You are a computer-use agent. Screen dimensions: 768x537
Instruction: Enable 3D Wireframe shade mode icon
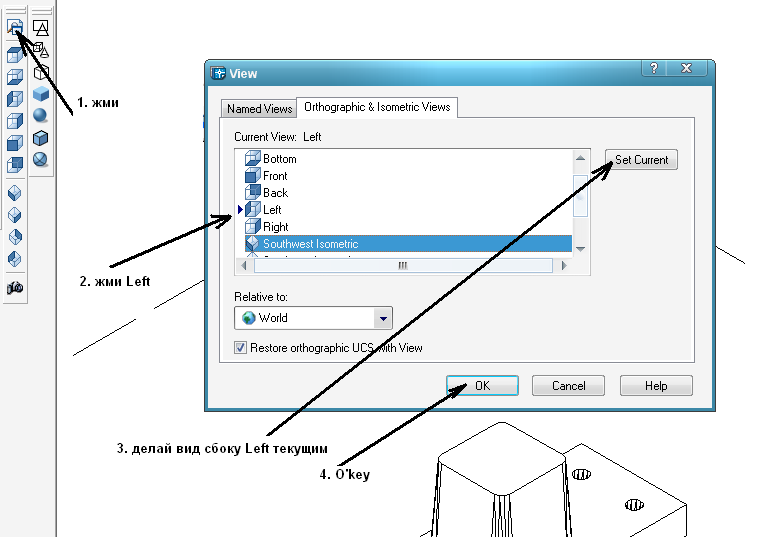41,50
